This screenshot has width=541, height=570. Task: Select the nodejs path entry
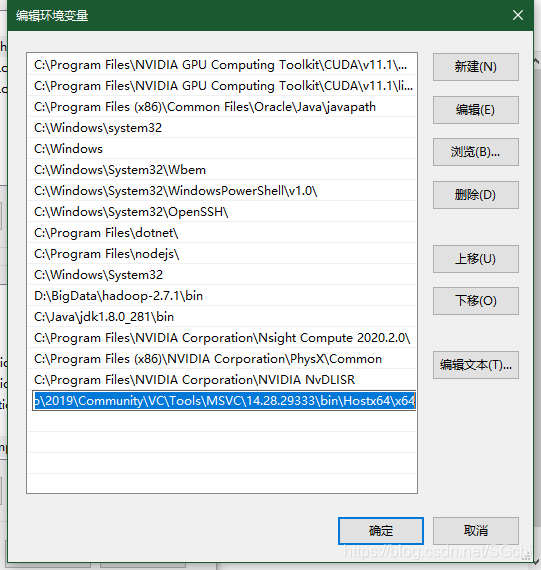222,254
